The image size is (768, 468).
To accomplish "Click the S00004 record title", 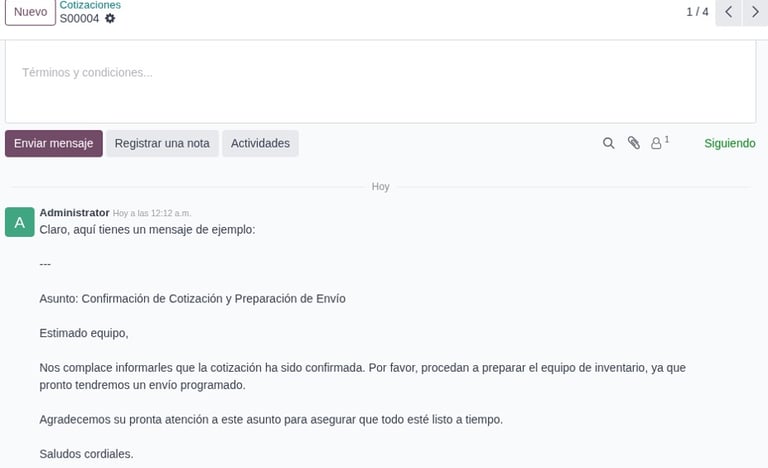I will point(79,19).
